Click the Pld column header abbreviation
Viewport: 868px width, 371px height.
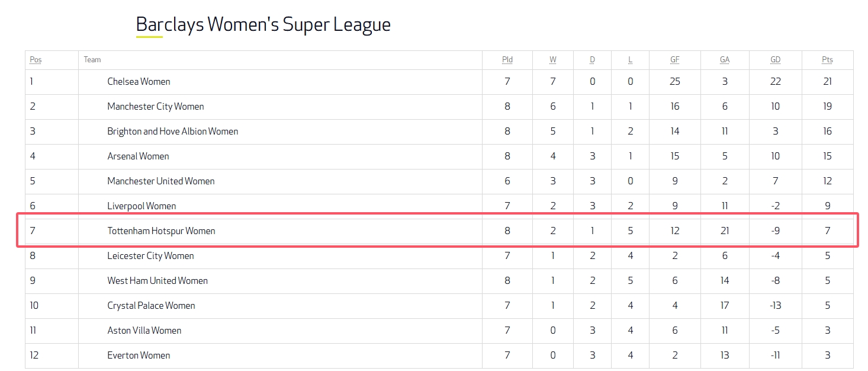507,60
